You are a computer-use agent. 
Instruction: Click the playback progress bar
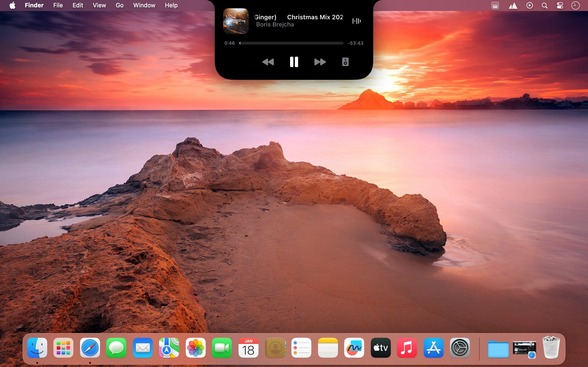click(x=291, y=43)
